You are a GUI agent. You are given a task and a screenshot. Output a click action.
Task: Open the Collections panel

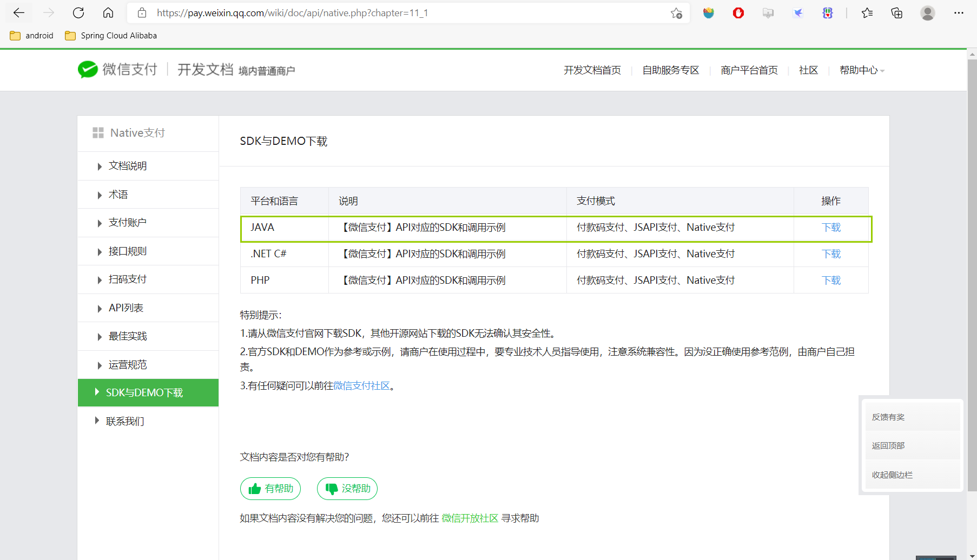point(896,12)
